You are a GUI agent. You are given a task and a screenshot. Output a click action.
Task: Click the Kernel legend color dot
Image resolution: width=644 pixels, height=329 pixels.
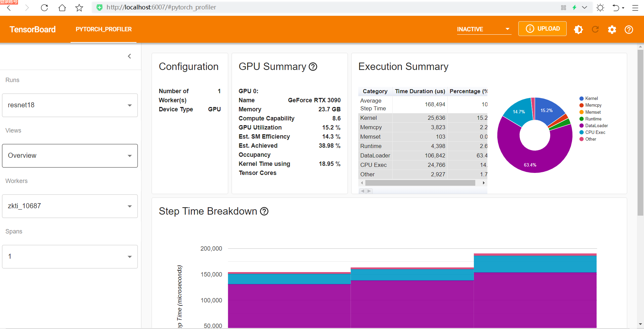581,99
